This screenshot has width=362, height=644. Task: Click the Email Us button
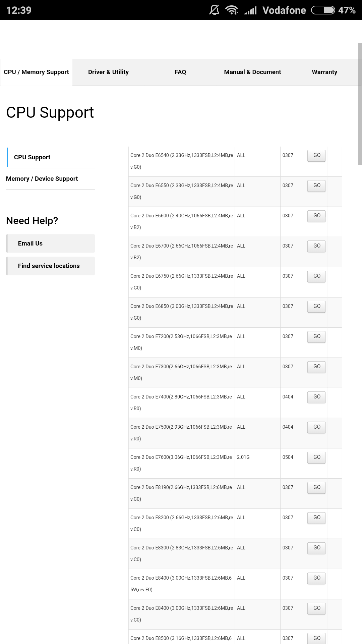[x=50, y=243]
